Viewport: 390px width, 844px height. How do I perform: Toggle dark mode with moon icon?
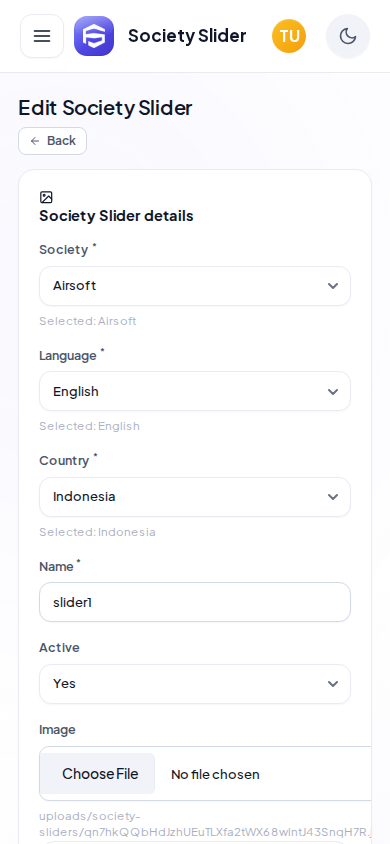click(348, 36)
